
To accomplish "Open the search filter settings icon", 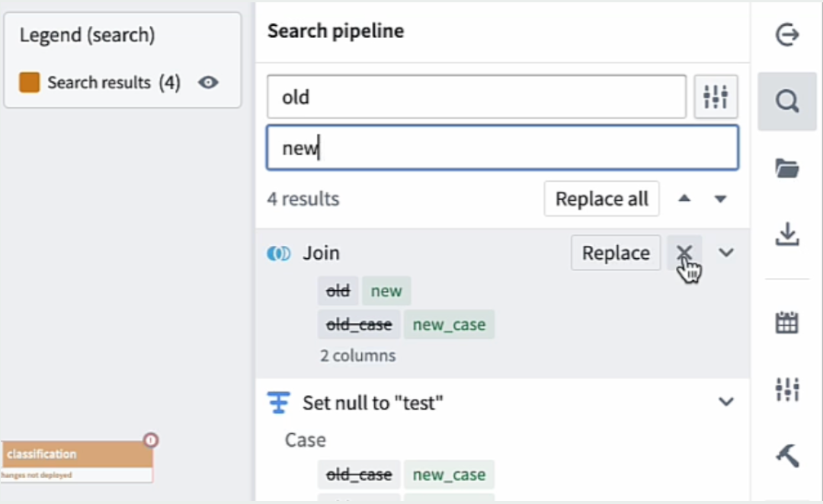I will [716, 97].
